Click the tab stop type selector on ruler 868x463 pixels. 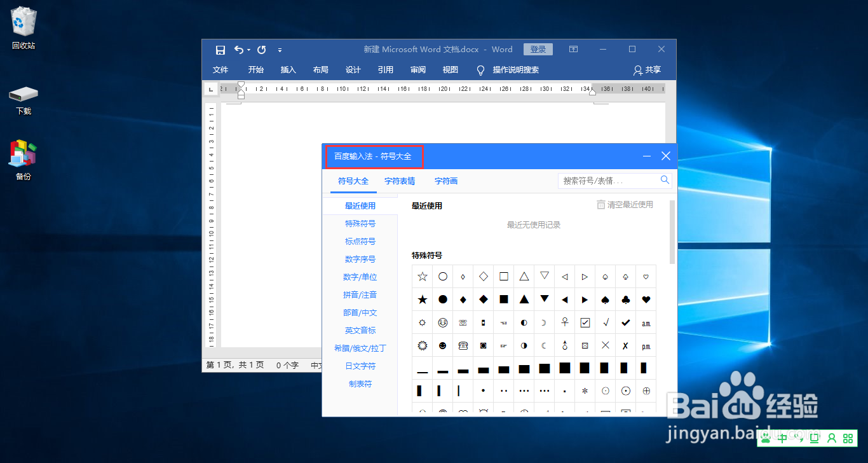[211, 90]
